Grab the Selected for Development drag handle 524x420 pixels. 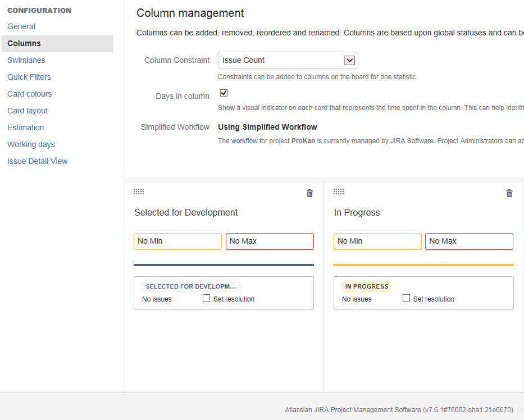(139, 191)
